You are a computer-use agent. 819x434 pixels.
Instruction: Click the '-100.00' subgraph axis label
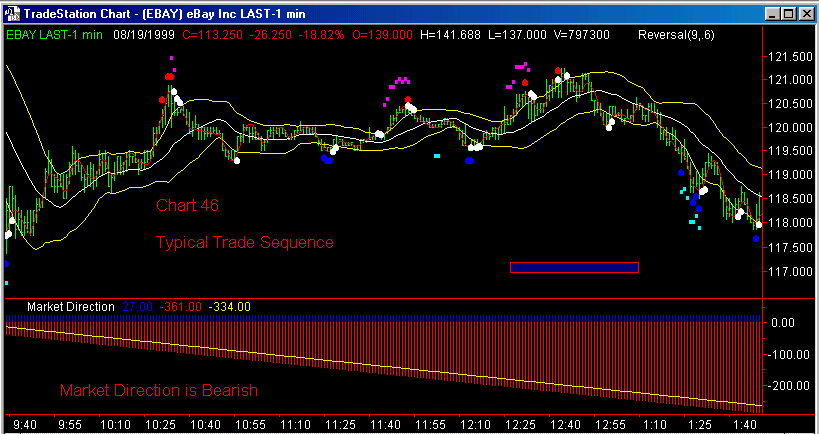tap(788, 355)
